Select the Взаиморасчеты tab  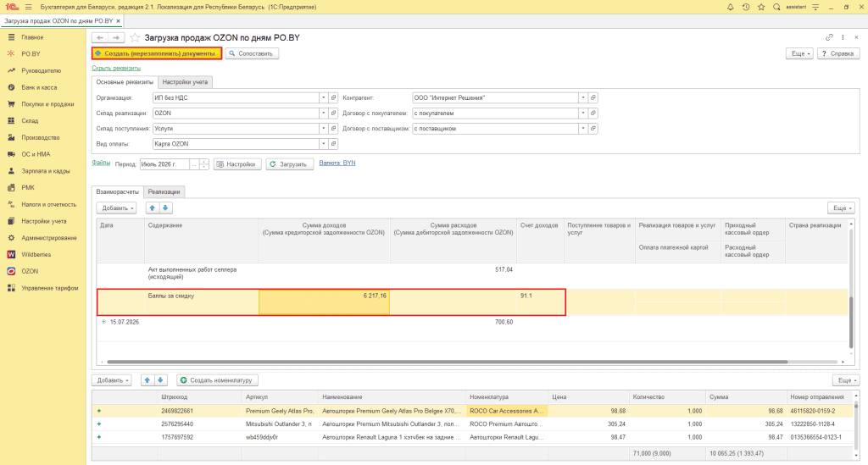coord(117,192)
